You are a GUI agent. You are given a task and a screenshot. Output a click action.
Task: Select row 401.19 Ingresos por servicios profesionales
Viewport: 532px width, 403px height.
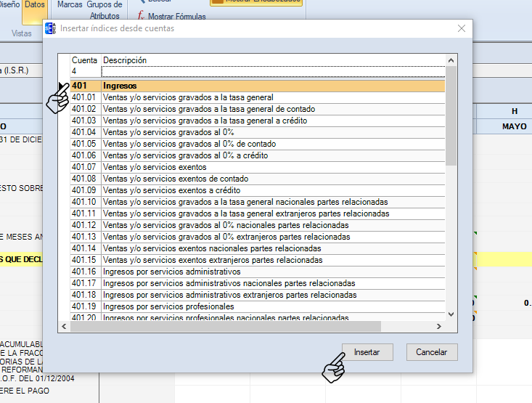click(257, 306)
